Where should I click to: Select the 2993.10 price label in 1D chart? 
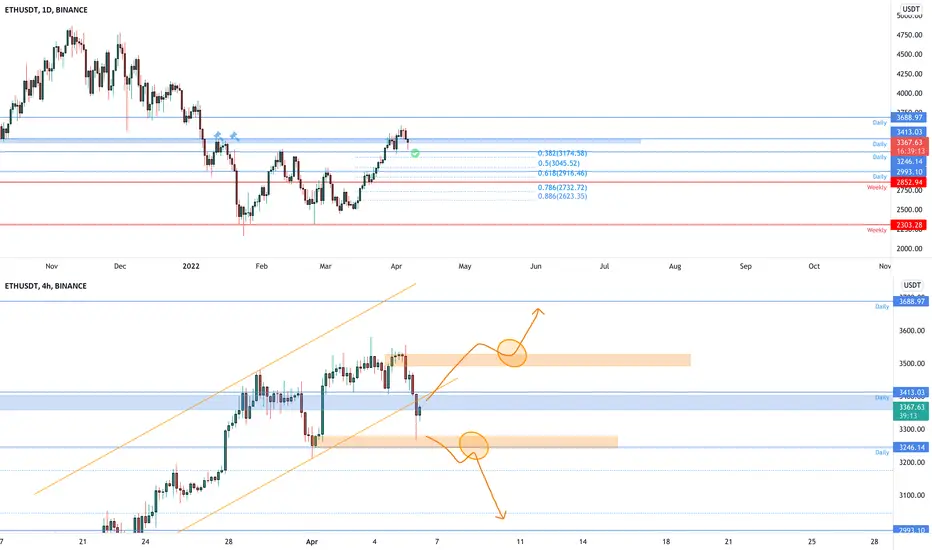click(x=909, y=172)
